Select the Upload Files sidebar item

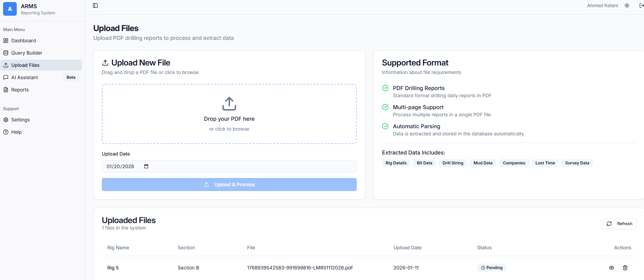[x=25, y=65]
